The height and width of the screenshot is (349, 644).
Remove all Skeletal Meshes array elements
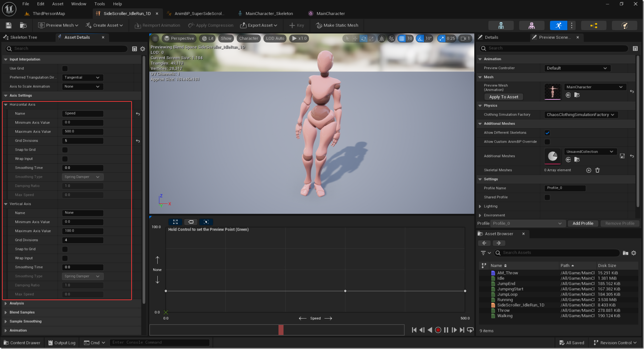coord(597,170)
